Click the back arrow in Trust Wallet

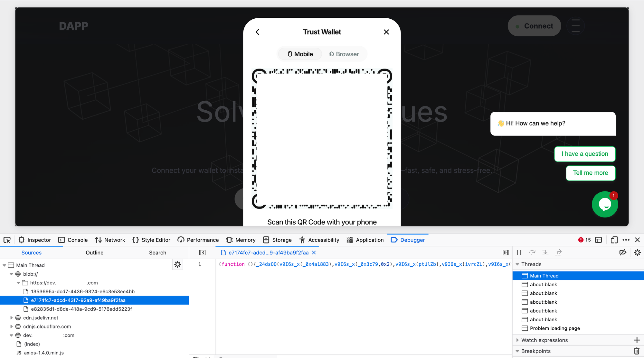[257, 32]
